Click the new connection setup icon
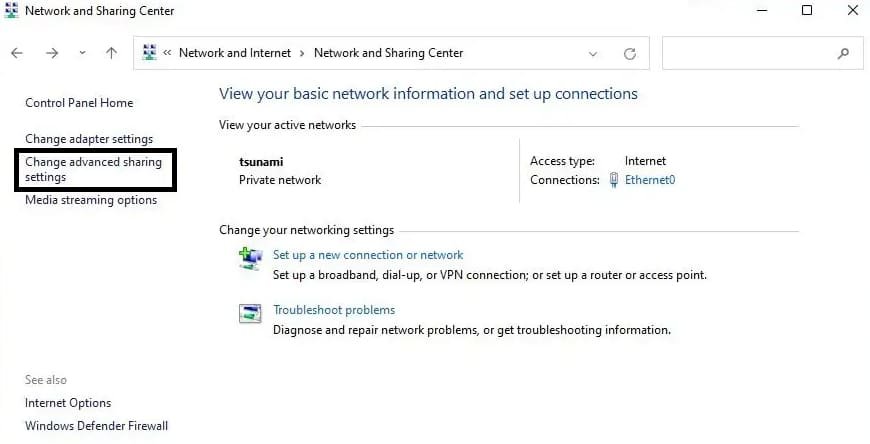The image size is (870, 444). point(250,259)
